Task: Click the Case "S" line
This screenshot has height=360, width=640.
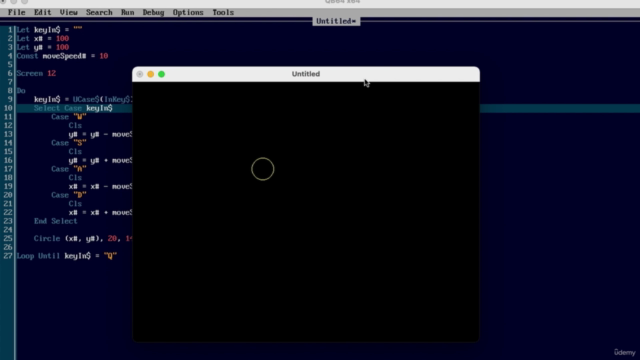Action: (x=69, y=143)
